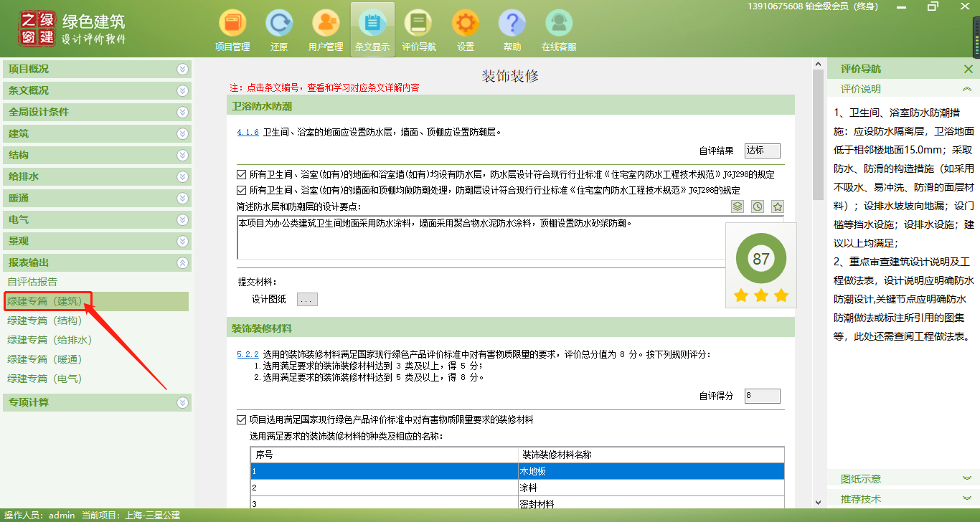Click the 设计图纸 browse button
Image resolution: width=980 pixels, height=522 pixels.
tap(307, 300)
